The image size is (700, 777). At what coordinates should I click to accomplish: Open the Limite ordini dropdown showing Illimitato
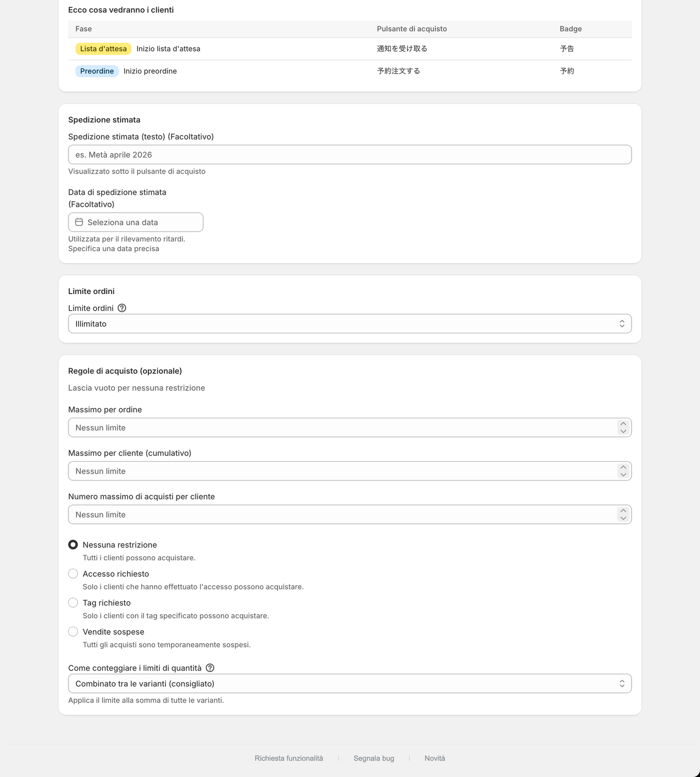(x=349, y=324)
